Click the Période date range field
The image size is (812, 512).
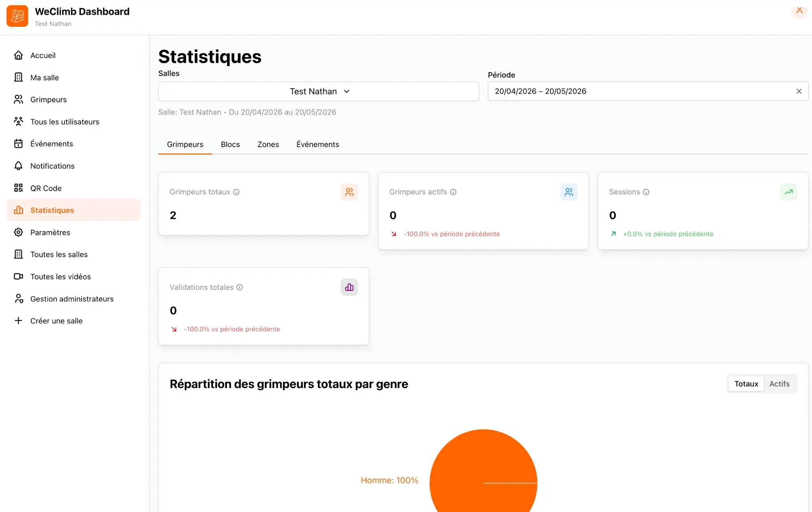(648, 91)
